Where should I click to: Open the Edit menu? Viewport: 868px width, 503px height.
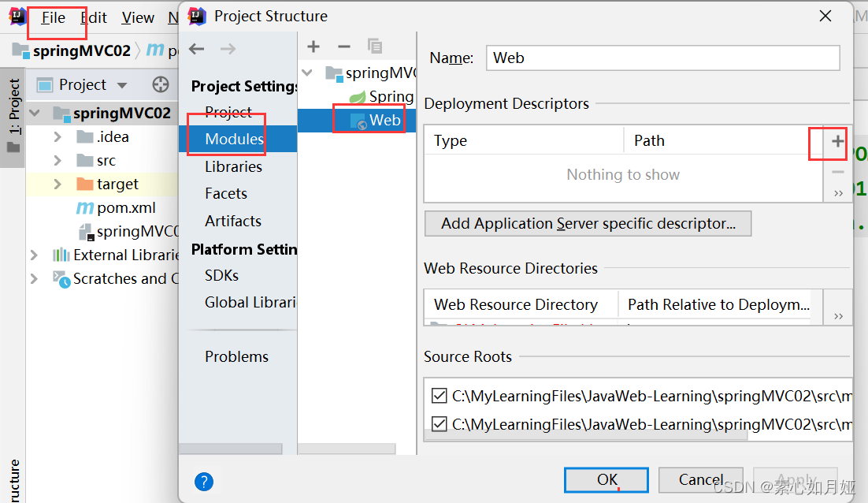coord(94,17)
